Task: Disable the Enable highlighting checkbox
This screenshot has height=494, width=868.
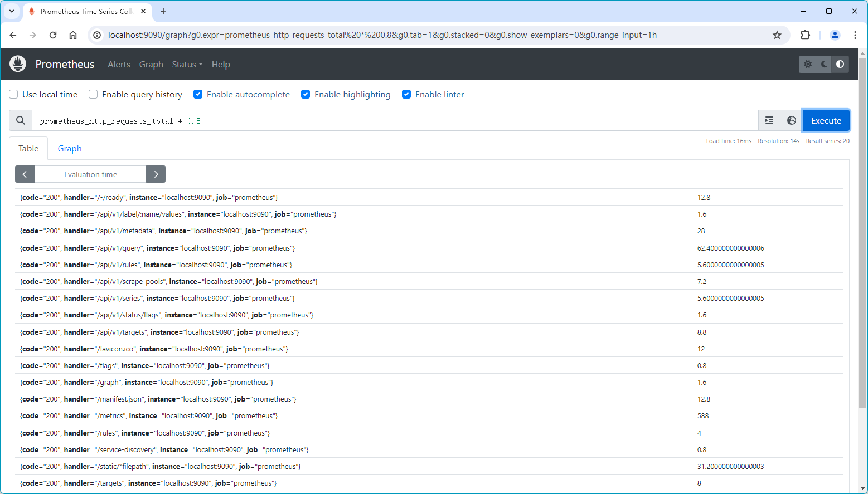Action: click(306, 94)
